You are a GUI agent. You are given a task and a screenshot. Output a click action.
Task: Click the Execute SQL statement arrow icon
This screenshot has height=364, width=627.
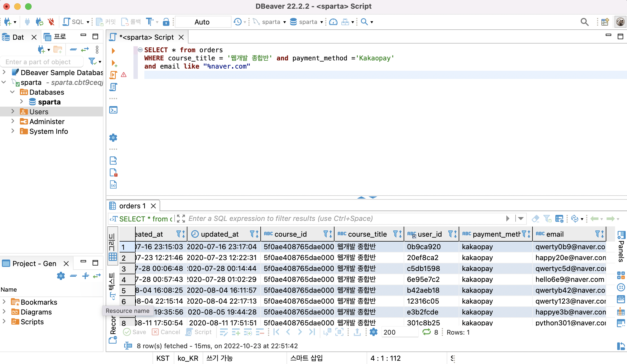tap(113, 51)
